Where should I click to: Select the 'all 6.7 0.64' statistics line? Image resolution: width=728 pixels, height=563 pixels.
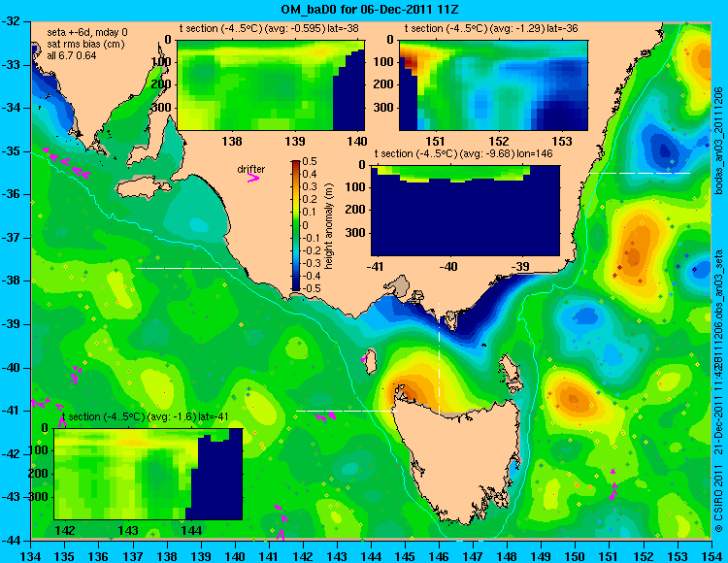(x=72, y=55)
